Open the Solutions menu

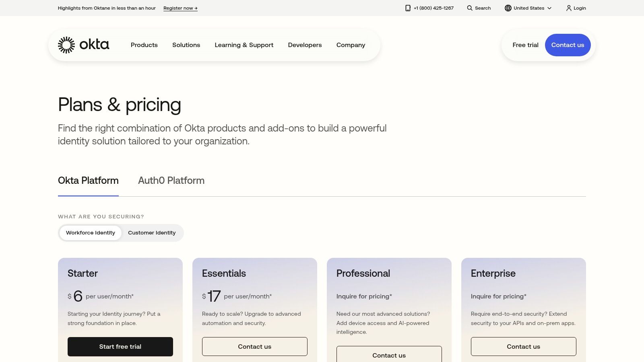[x=186, y=45]
